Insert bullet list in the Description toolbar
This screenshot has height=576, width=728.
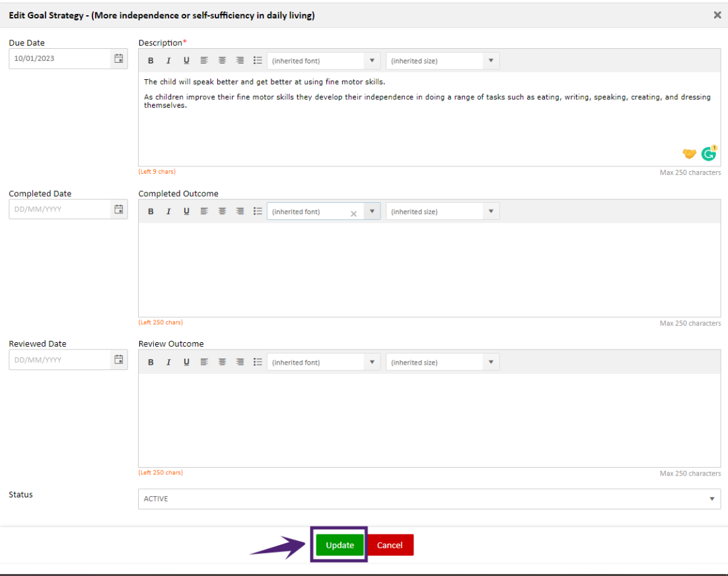tap(258, 60)
